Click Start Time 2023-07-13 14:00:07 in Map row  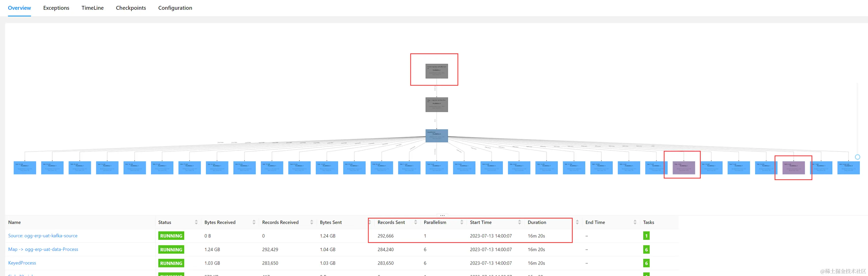click(x=491, y=249)
